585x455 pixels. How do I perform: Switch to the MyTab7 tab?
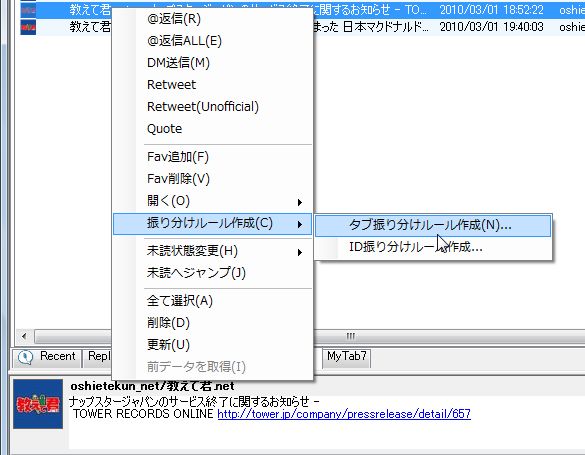click(x=347, y=357)
